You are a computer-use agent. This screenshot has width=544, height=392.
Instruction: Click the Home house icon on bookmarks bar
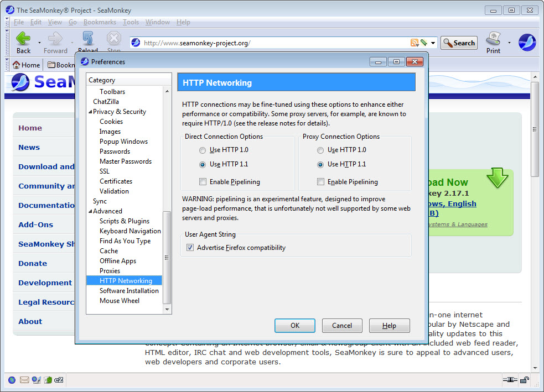(16, 65)
